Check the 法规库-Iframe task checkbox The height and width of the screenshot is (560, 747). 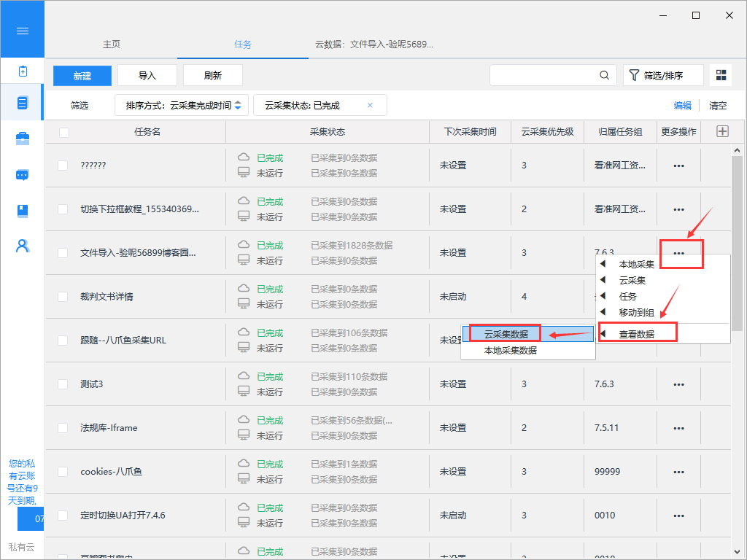(x=63, y=427)
